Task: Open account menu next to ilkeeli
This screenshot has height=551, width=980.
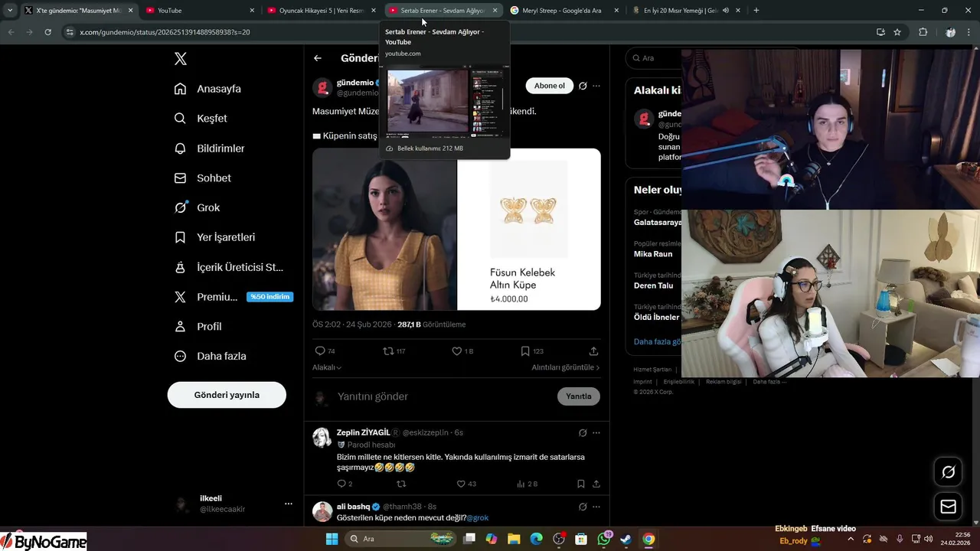Action: [289, 504]
